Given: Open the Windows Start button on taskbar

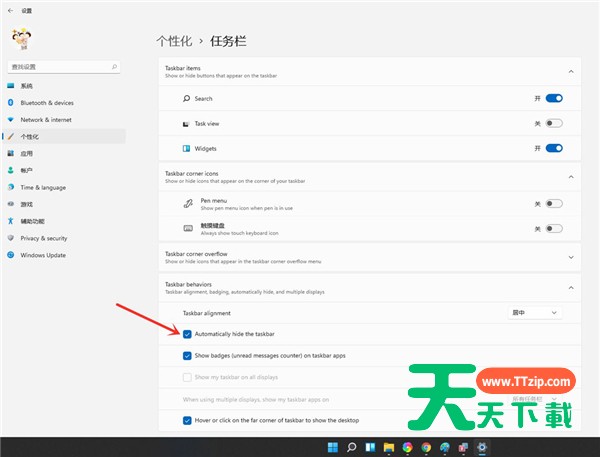Looking at the screenshot, I should 332,447.
